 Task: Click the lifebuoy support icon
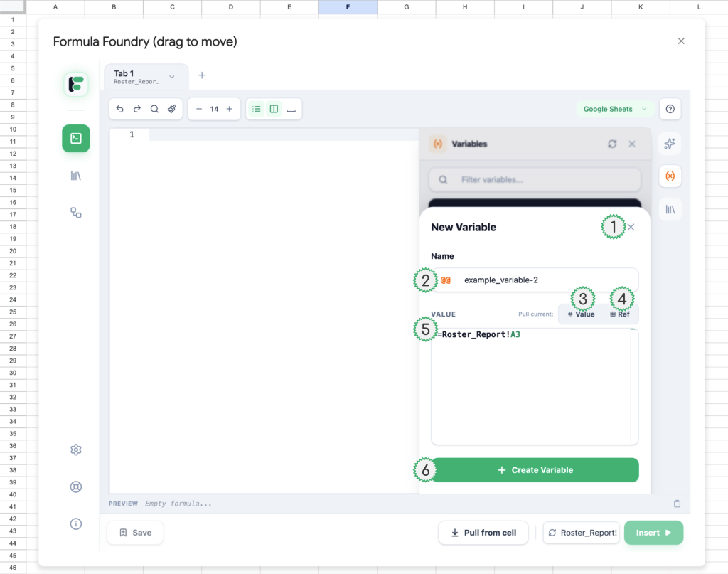[76, 487]
